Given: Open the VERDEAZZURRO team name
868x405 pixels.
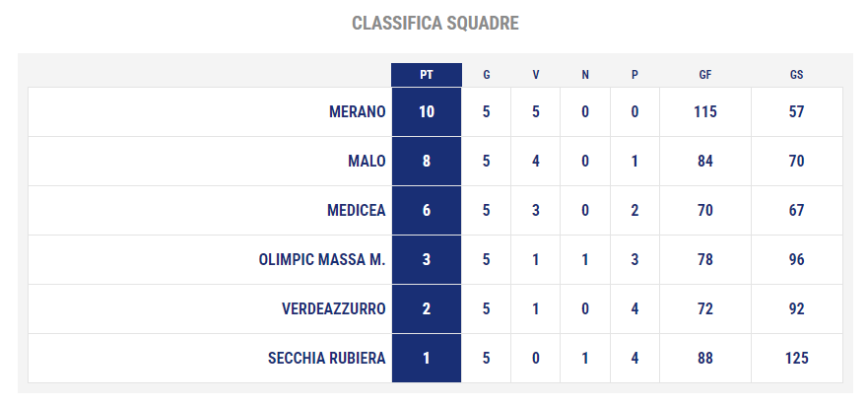Looking at the screenshot, I should point(333,309).
